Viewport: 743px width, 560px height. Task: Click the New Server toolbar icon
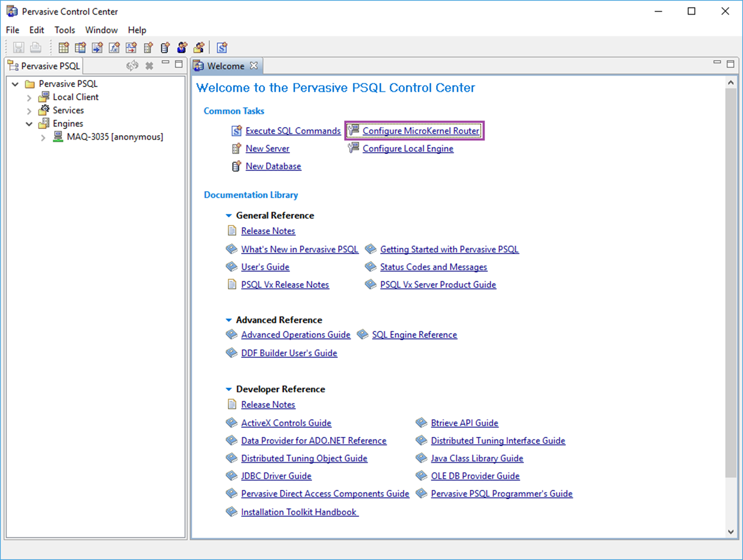(x=148, y=48)
